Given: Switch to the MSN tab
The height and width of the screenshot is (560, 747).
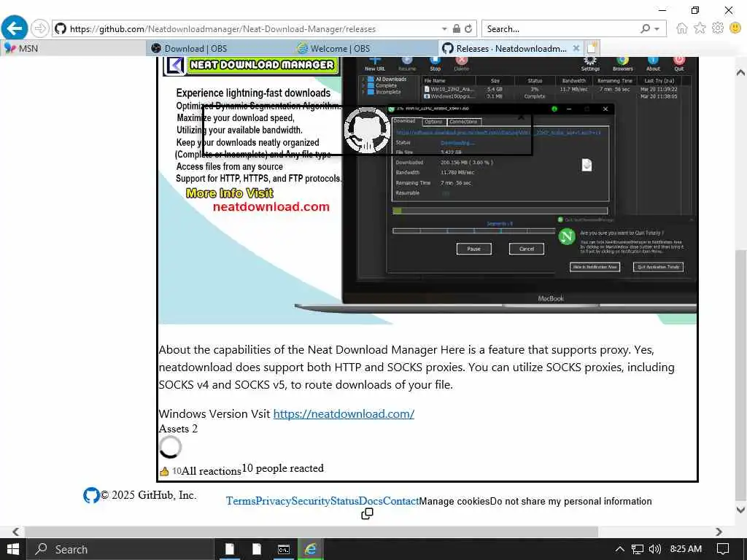Looking at the screenshot, I should click(74, 49).
